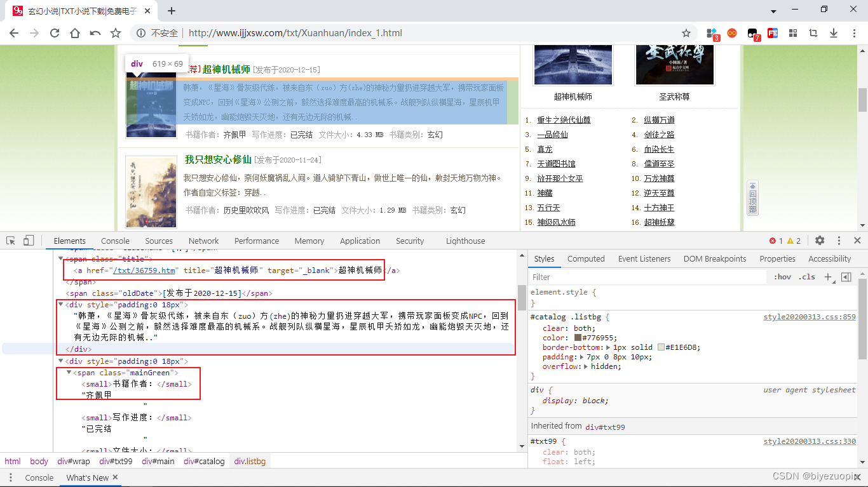
Task: Switch to the Network panel tab
Action: (x=203, y=241)
